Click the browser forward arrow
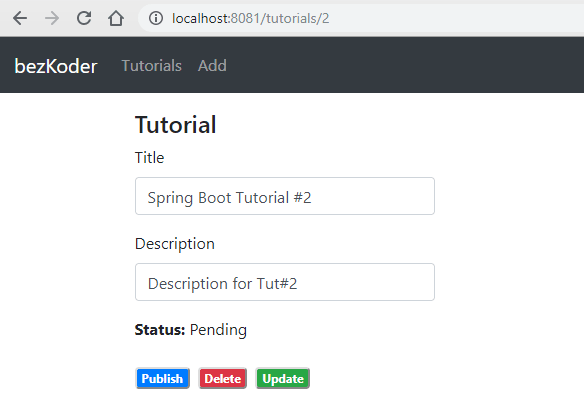The image size is (584, 420). point(52,18)
